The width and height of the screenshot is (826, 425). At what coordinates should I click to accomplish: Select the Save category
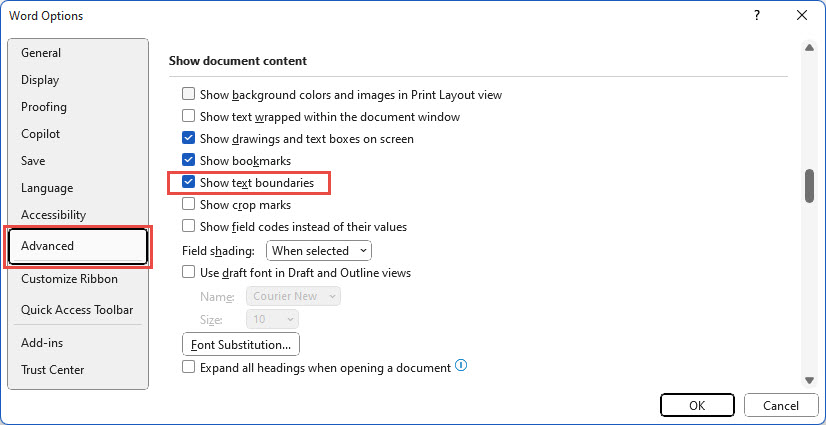[x=78, y=161]
